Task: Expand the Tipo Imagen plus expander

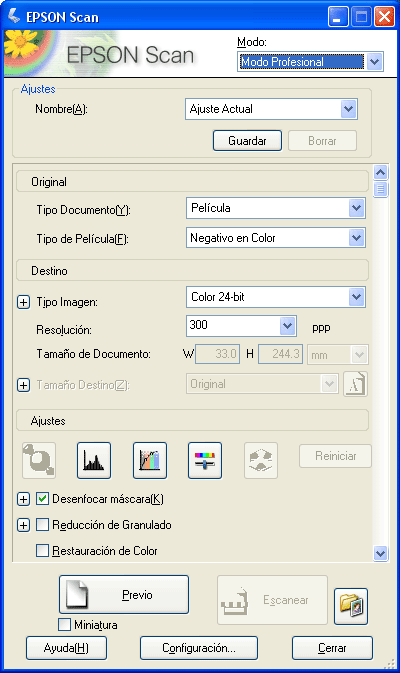Action: pos(24,302)
